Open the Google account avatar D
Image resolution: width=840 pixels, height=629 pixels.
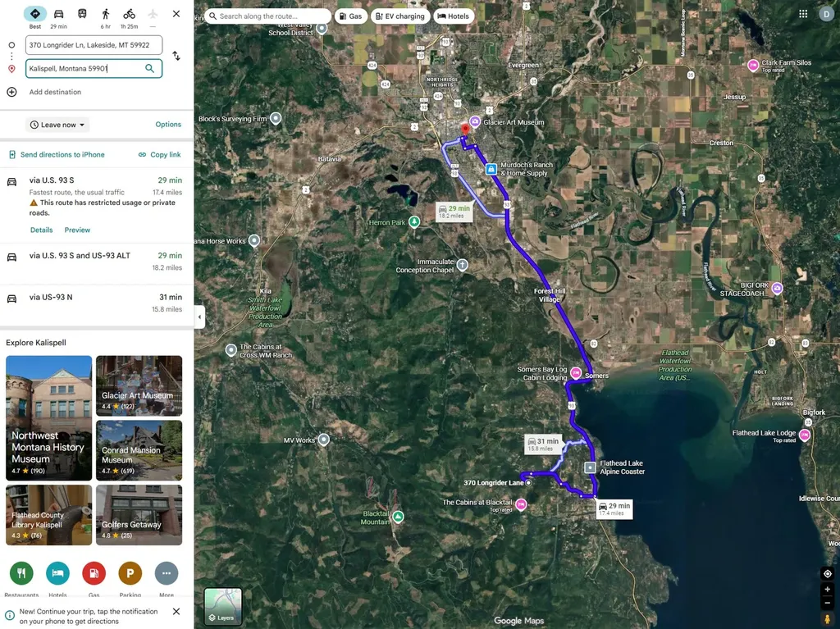click(826, 14)
